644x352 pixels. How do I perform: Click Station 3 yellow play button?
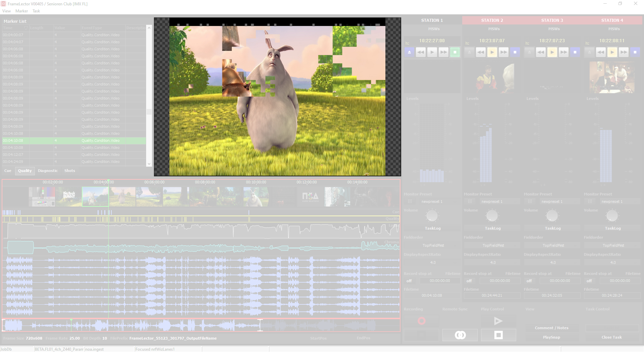pos(552,52)
